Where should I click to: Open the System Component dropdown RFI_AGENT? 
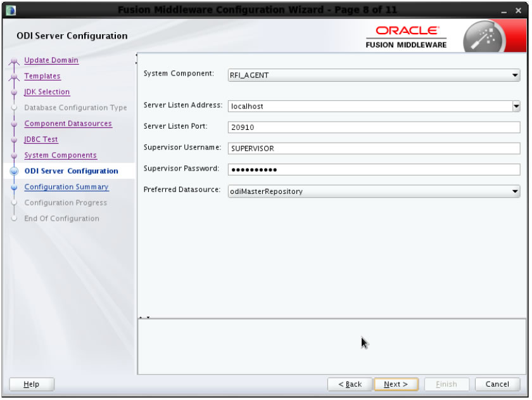coord(374,75)
